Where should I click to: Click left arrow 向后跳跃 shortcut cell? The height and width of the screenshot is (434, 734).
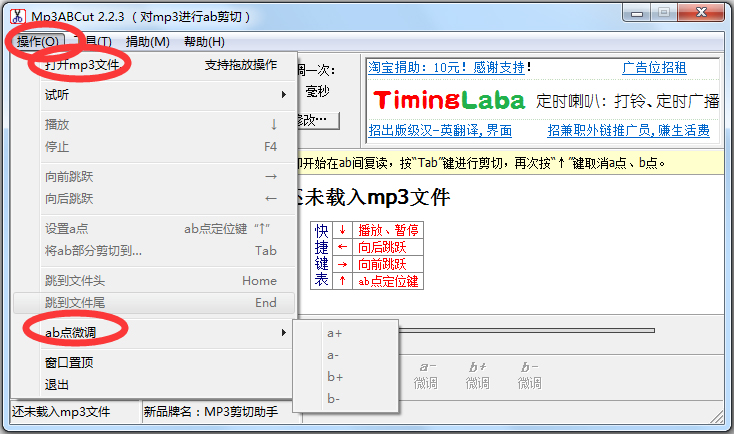pyautogui.click(x=342, y=247)
